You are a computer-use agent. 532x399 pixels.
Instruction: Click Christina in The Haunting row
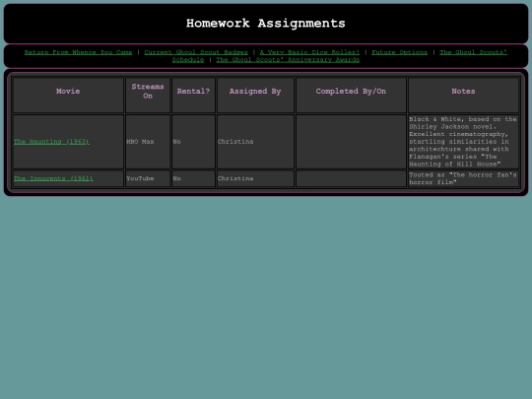tap(255, 142)
